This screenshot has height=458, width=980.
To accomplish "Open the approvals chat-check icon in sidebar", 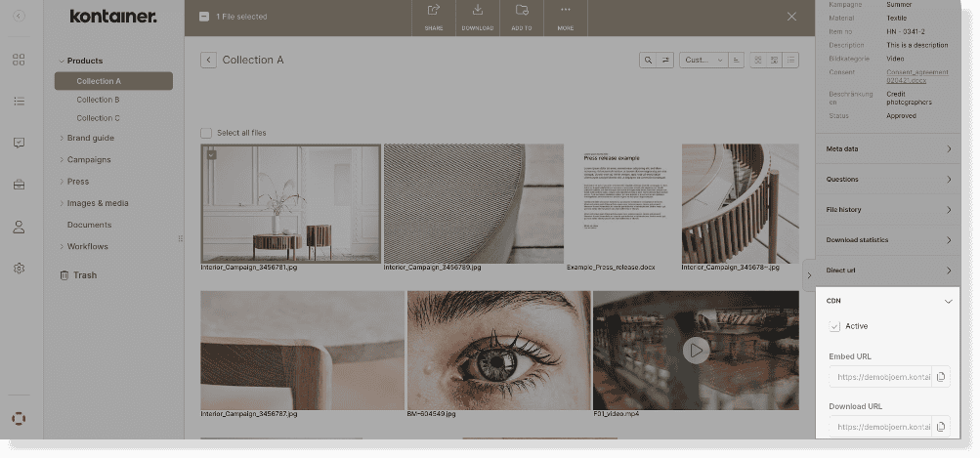I will tap(19, 143).
